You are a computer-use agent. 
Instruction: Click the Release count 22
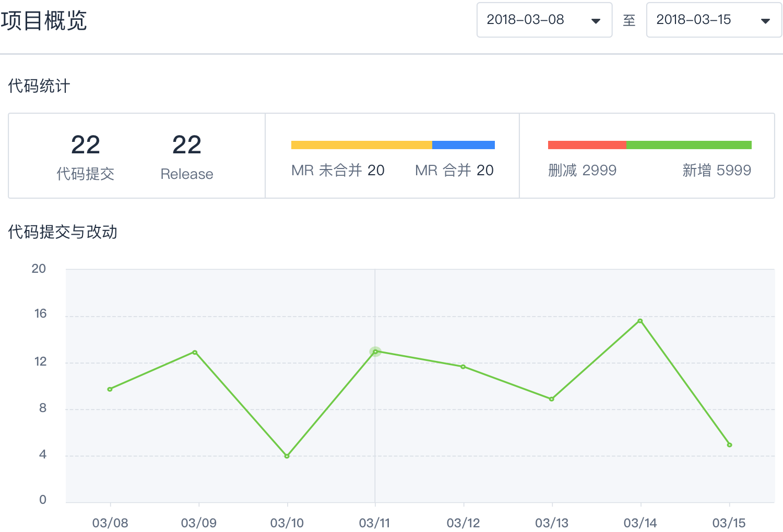tap(187, 145)
